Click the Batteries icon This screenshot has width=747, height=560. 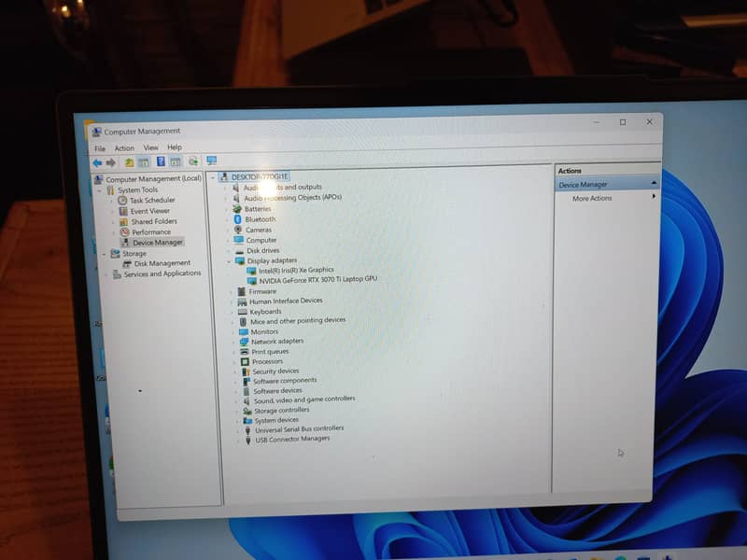click(237, 209)
